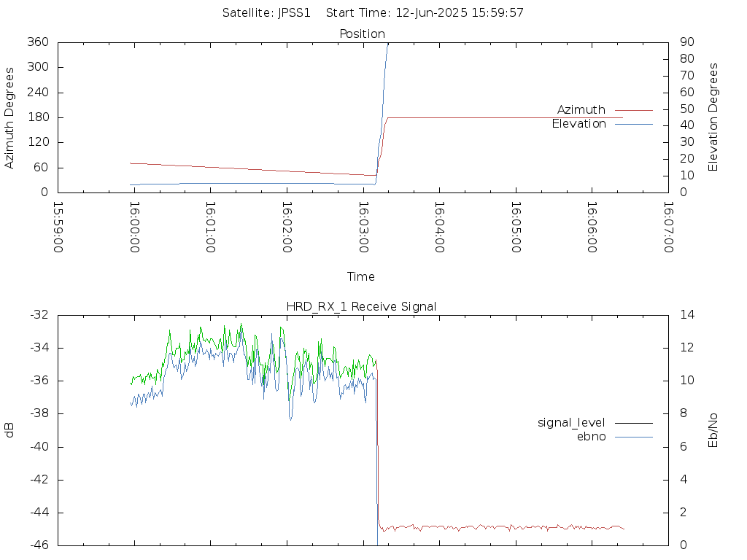Click the "120" azimuth axis tick label
The image size is (747, 560).
point(38,142)
